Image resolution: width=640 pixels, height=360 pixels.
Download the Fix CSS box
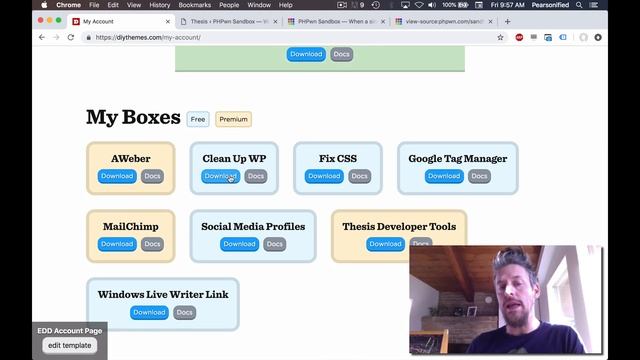324,176
